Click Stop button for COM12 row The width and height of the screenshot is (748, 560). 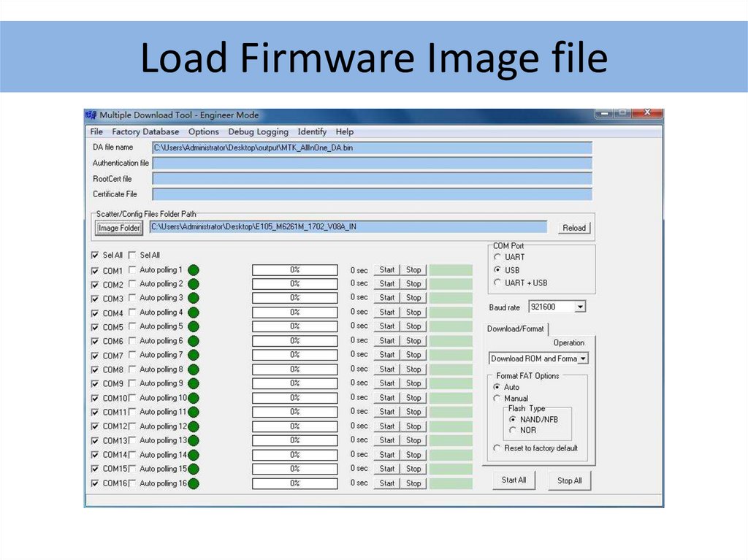pos(413,426)
